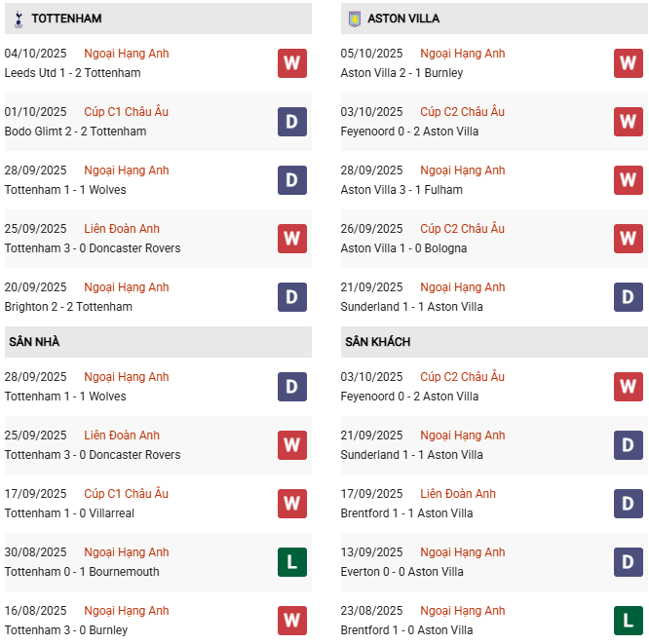Click the Tottenham 3 - 0 Burnley result

(65, 630)
